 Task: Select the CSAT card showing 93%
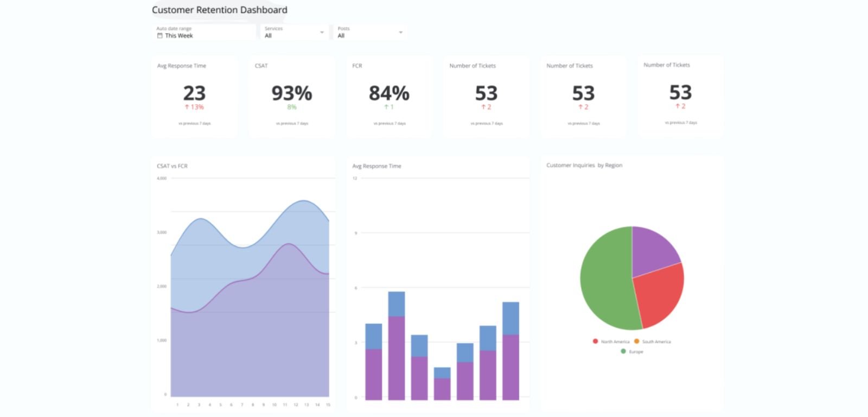pyautogui.click(x=291, y=96)
